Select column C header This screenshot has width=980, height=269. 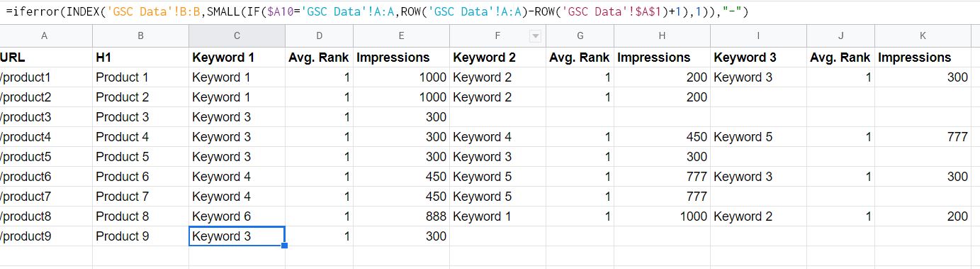(237, 35)
